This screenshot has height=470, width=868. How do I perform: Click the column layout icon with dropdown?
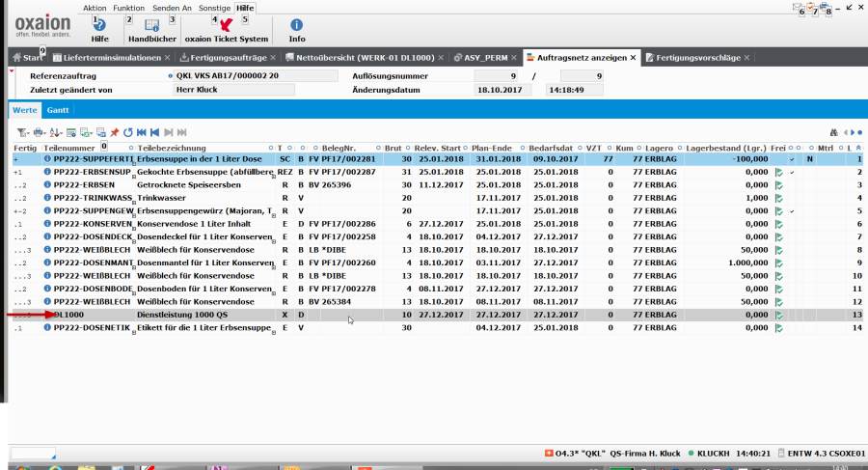tap(86, 132)
